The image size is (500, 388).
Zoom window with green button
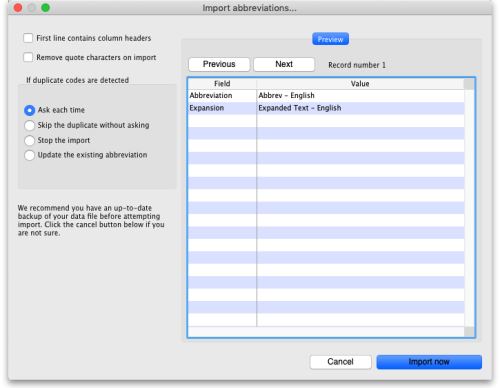[46, 8]
